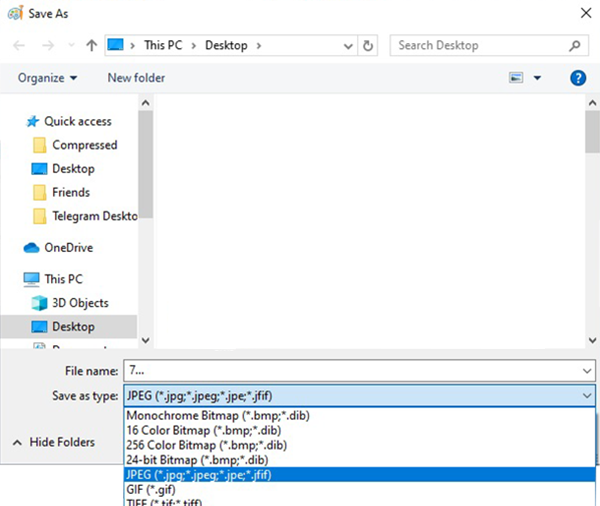Screen dimensions: 600x506
Task: Expand the Organize dropdown menu
Action: point(47,78)
